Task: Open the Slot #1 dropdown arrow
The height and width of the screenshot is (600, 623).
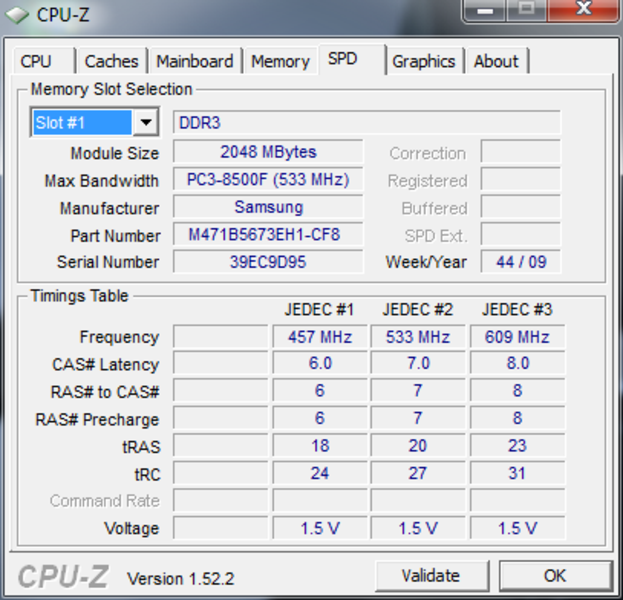Action: (146, 123)
